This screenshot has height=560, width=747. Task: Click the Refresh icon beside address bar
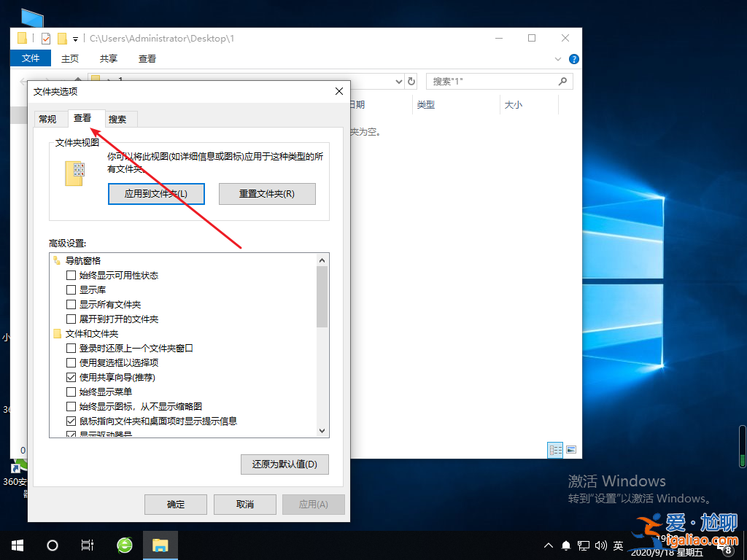(411, 82)
